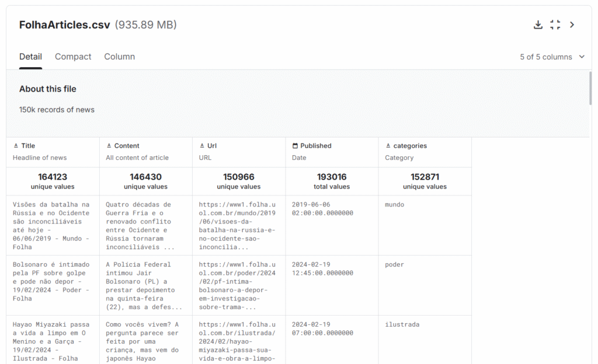Click the Published column header
Screen dimensions: 598x364
[316, 146]
